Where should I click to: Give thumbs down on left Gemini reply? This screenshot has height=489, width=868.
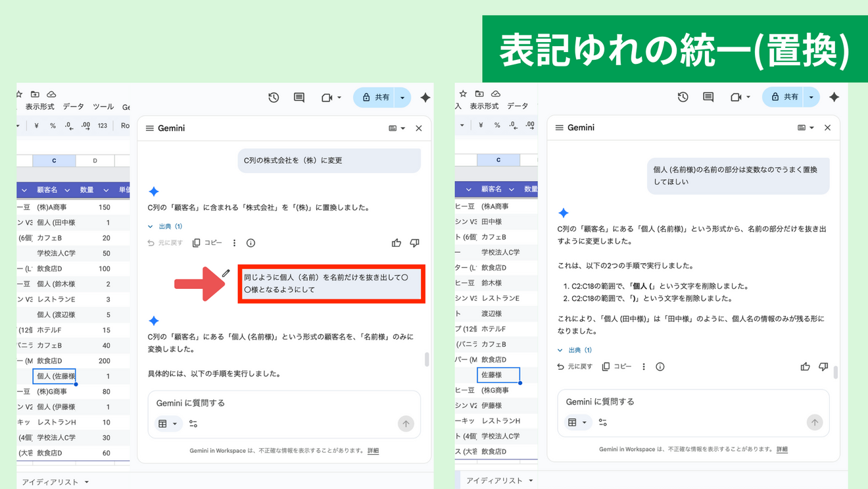coord(414,243)
